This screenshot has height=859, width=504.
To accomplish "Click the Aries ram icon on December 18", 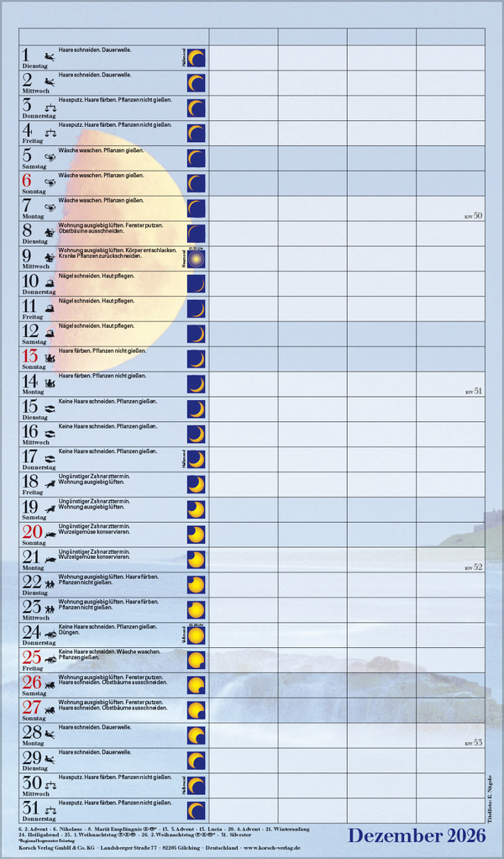I will pos(51,483).
